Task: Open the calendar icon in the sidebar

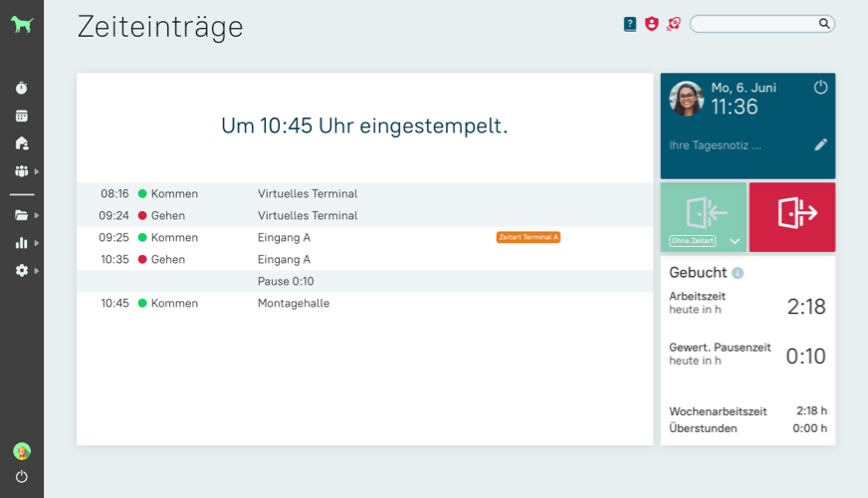Action: coord(21,116)
